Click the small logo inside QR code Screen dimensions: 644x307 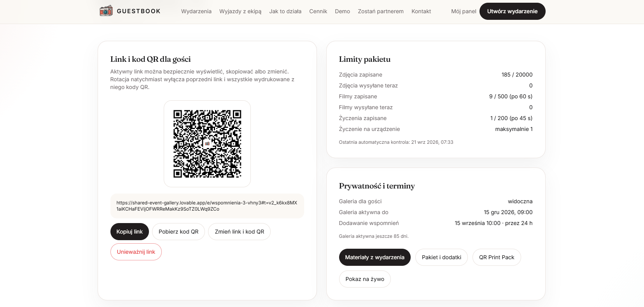207,144
